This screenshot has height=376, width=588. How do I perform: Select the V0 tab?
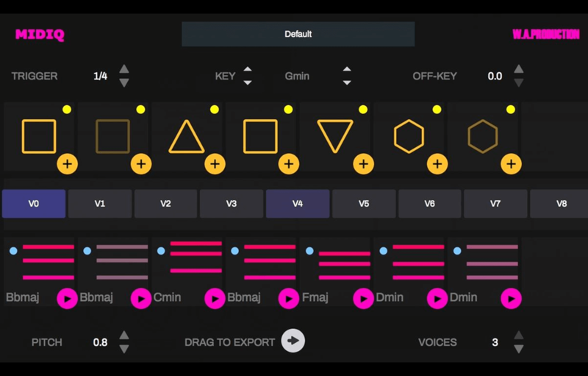(x=34, y=204)
